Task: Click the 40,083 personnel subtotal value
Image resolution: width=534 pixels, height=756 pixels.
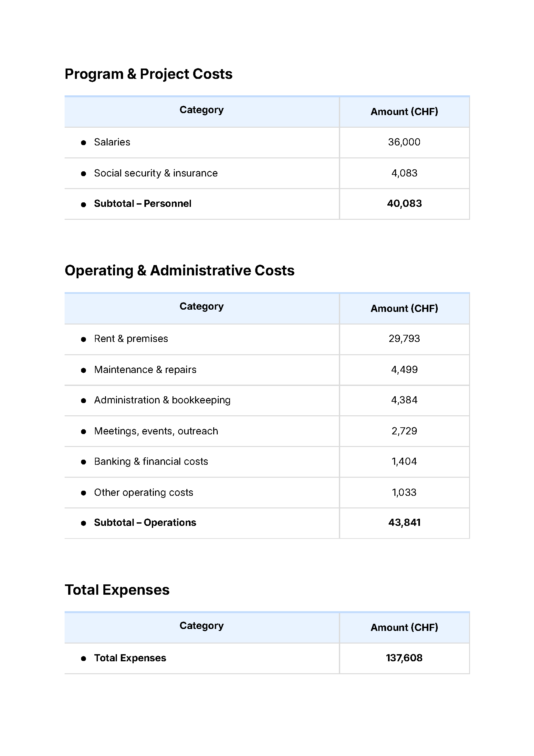Action: point(404,204)
